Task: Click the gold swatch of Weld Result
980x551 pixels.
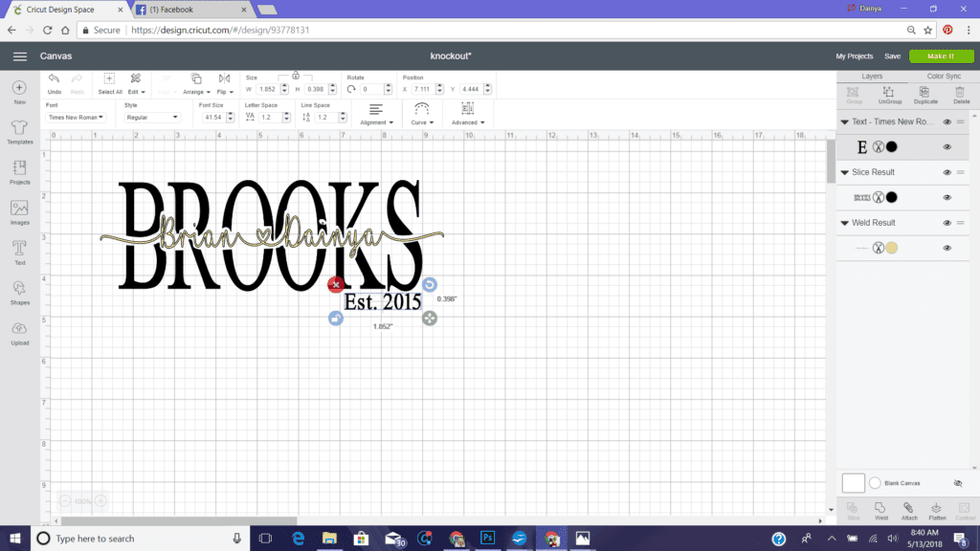Action: pyautogui.click(x=892, y=248)
